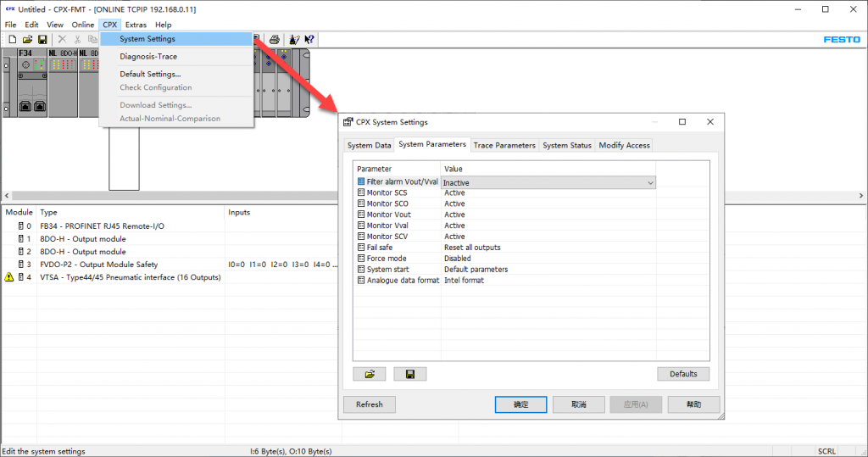Click the System start parameter icon
868x457 pixels.
(x=361, y=270)
